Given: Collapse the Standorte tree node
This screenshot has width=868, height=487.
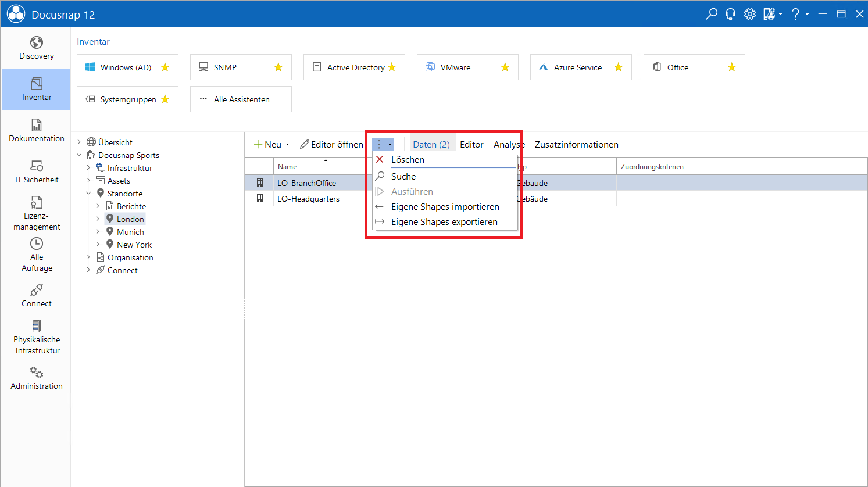Looking at the screenshot, I should 88,194.
